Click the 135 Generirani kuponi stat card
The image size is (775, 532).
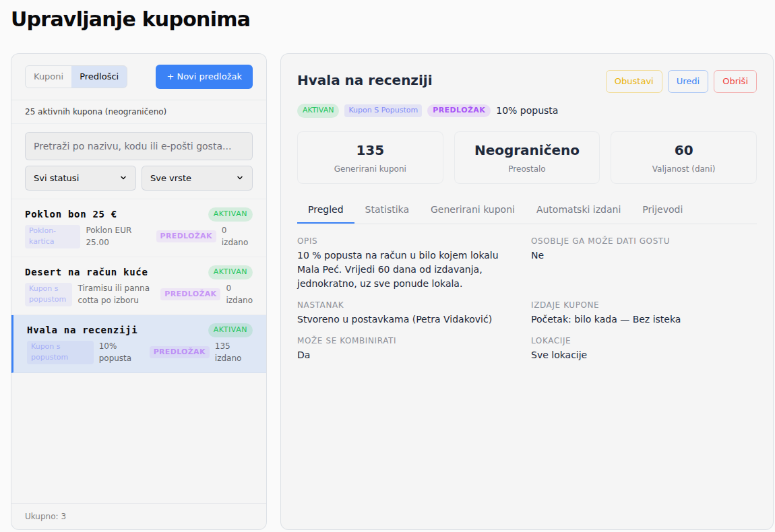point(370,158)
